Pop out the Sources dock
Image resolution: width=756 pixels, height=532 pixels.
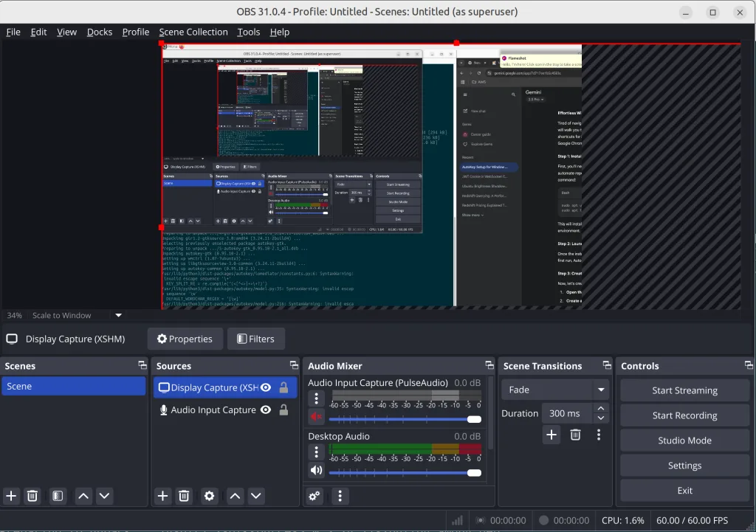coord(294,365)
